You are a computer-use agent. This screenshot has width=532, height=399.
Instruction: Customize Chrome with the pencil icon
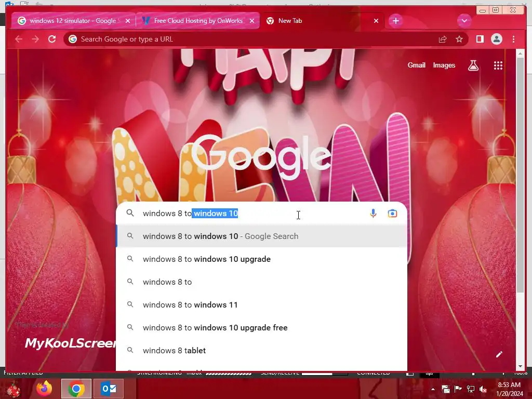pyautogui.click(x=499, y=354)
